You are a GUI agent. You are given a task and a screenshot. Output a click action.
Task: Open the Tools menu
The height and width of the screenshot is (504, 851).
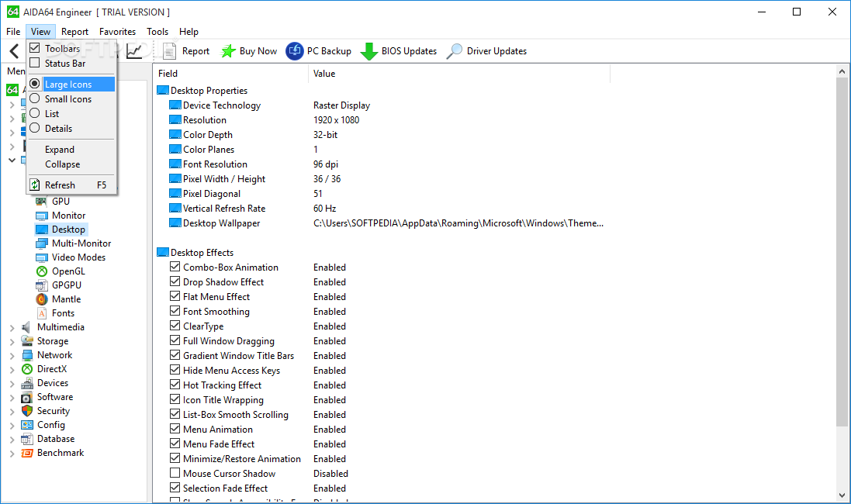(157, 32)
